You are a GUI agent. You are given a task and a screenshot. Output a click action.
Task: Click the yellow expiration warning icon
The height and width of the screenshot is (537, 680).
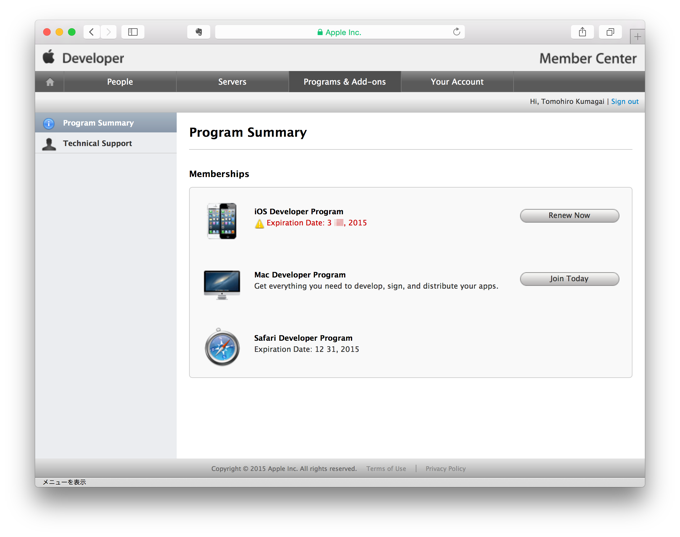point(259,224)
